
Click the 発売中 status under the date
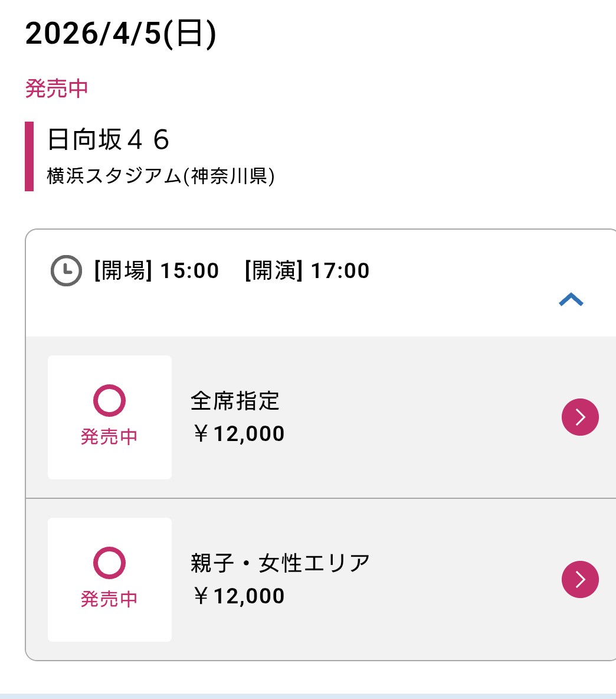click(57, 89)
